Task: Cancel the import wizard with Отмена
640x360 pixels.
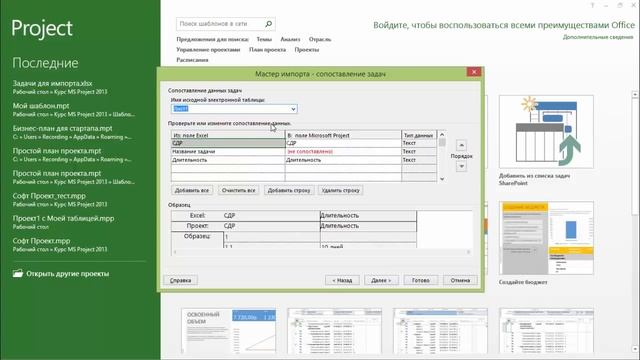Action: [460, 280]
